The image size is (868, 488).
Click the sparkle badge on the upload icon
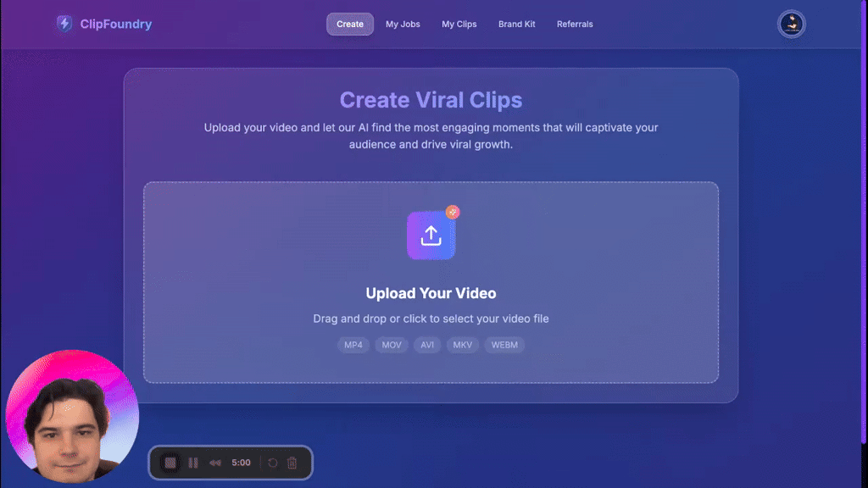[453, 212]
